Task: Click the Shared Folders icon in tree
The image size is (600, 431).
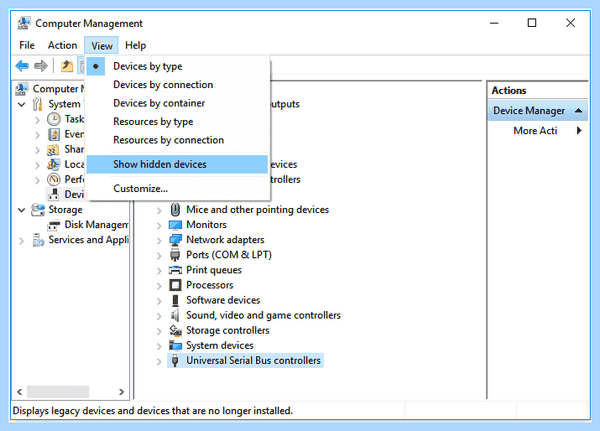Action: point(53,150)
